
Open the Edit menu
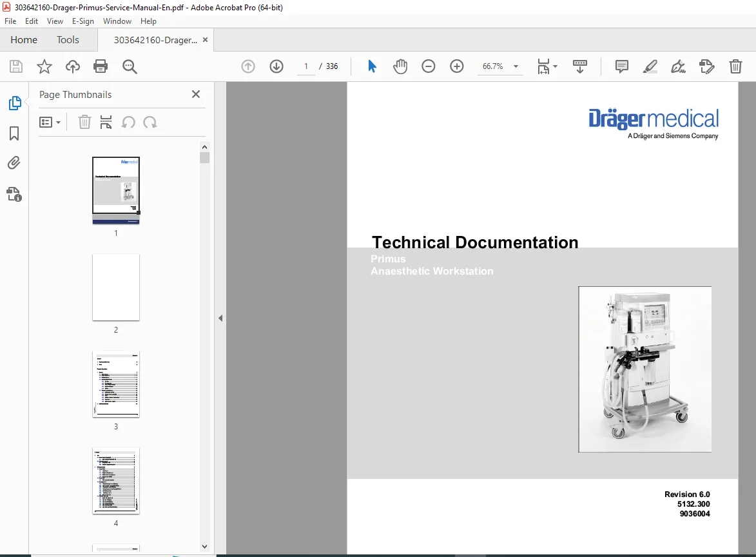click(32, 21)
